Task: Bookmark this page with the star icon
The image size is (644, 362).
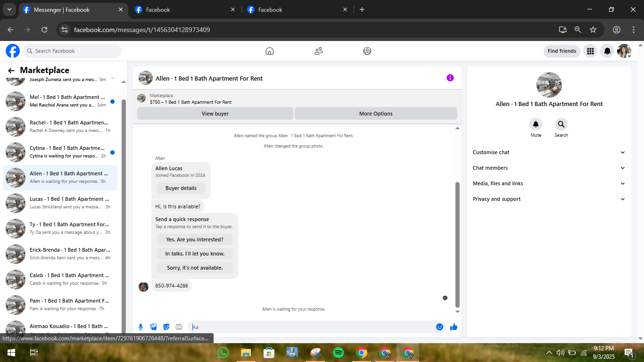Action: coord(593,30)
